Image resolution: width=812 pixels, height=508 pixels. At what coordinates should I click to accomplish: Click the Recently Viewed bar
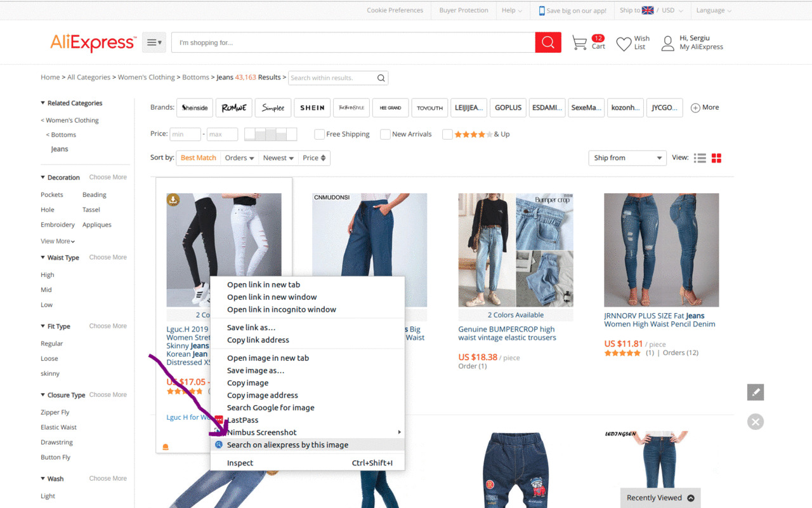click(x=660, y=498)
